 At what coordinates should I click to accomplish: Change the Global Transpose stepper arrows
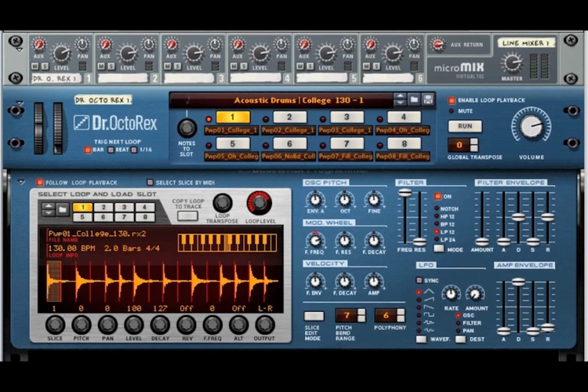point(474,145)
